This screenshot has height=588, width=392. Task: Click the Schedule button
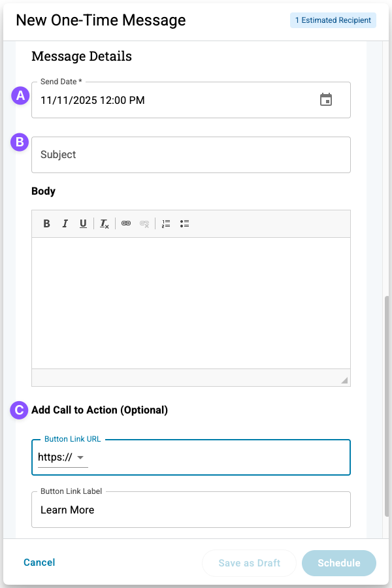(x=338, y=563)
